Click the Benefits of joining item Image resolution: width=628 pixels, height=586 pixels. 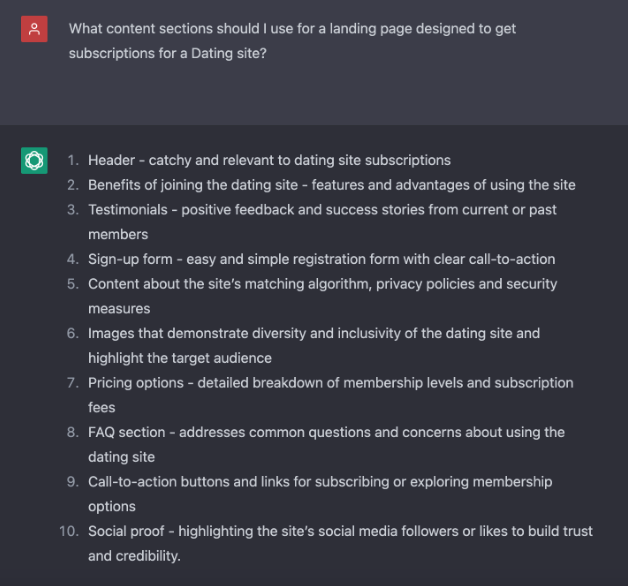point(332,185)
